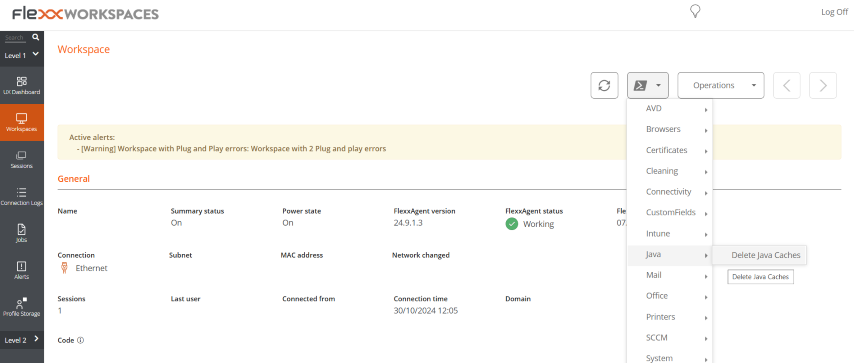
Task: Click the Summary status label
Action: coord(197,211)
